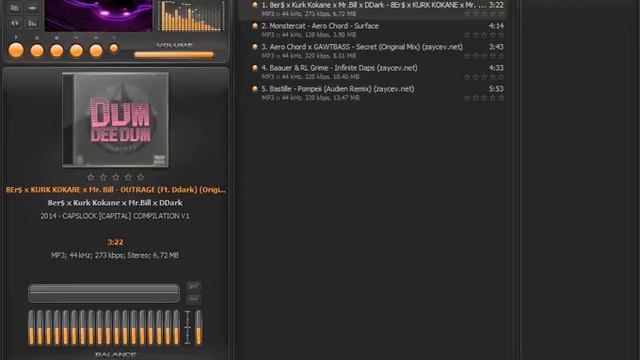The height and width of the screenshot is (360, 640).
Task: Click the orange bullet icon beside track 1
Action: (x=255, y=5)
